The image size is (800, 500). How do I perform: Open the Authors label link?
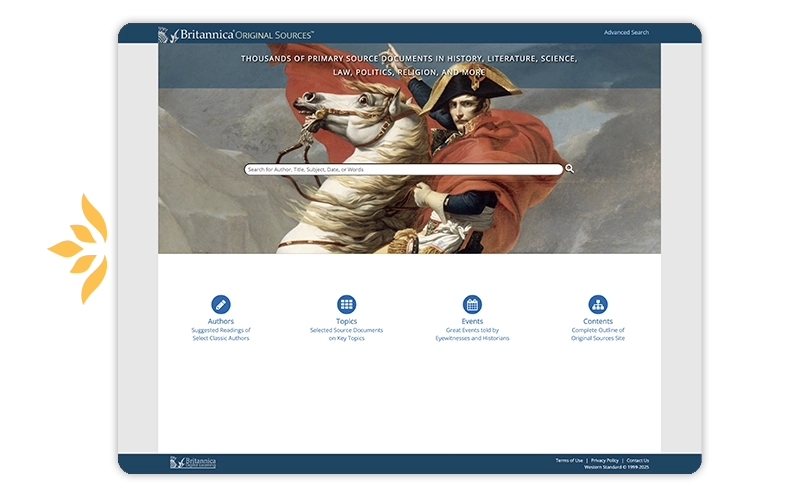221,321
